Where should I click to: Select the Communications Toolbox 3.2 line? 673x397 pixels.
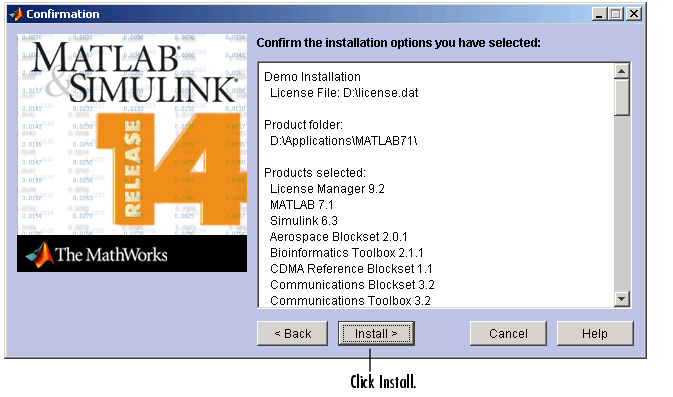[350, 300]
